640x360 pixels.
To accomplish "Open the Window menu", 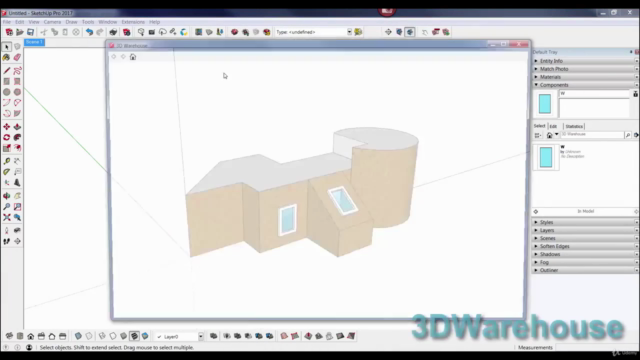I will [108, 22].
